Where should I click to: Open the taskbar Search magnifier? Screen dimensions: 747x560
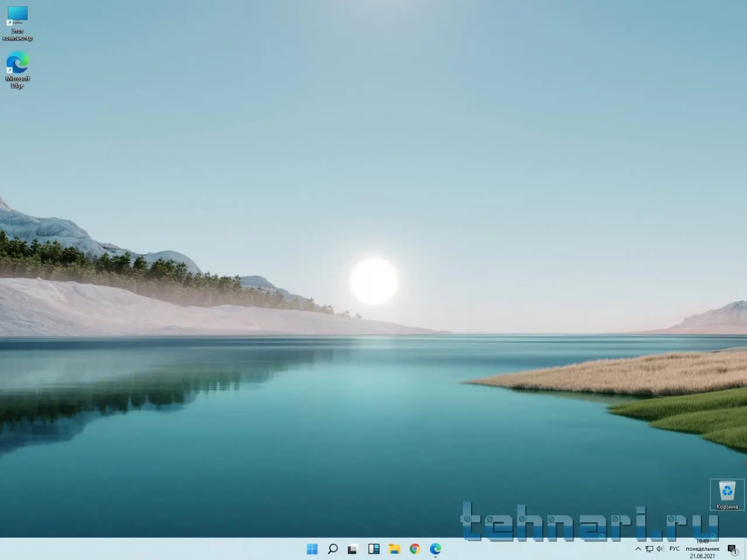pyautogui.click(x=333, y=549)
